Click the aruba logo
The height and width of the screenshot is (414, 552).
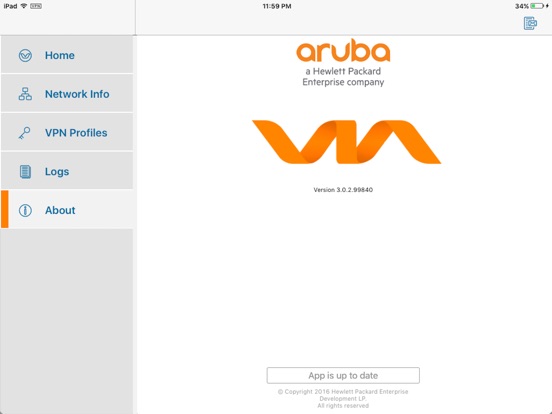[x=343, y=51]
